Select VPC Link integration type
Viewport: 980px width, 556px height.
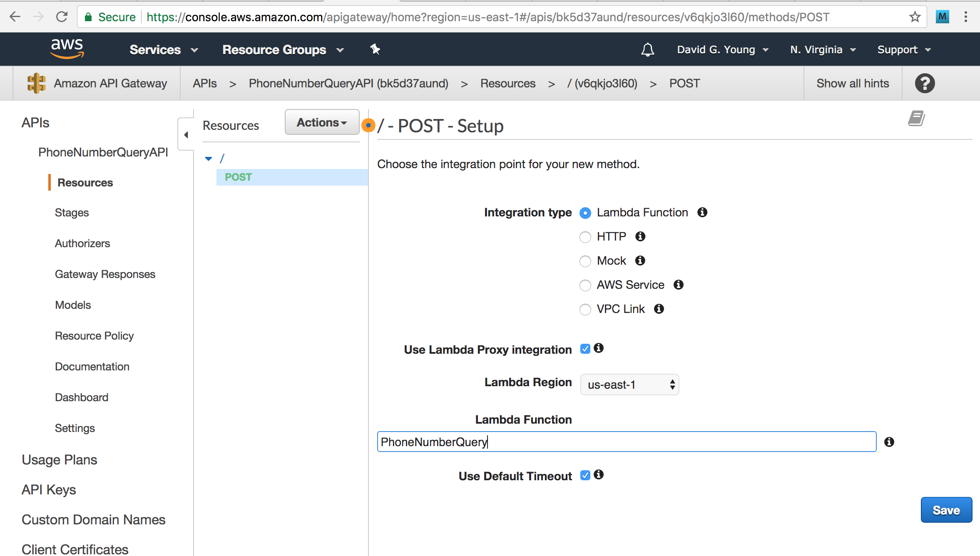pos(585,310)
